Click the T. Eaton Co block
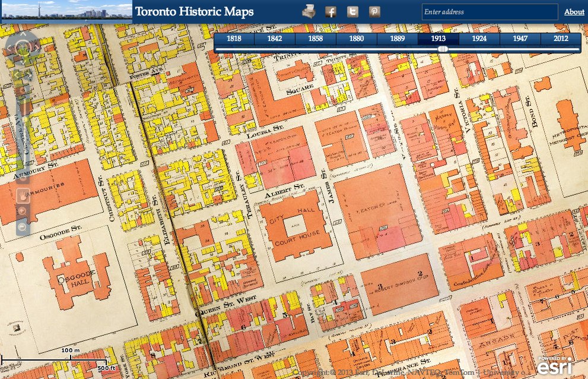Viewport: 588px width, 379px height. tap(377, 212)
